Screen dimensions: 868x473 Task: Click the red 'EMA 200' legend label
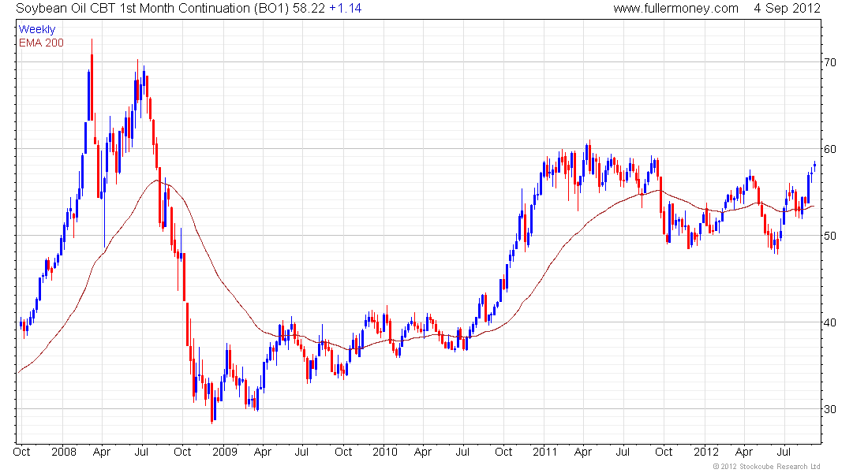click(x=41, y=43)
